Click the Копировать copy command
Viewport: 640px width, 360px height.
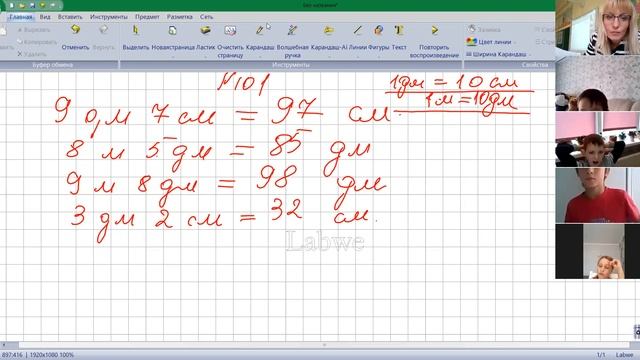pos(37,42)
